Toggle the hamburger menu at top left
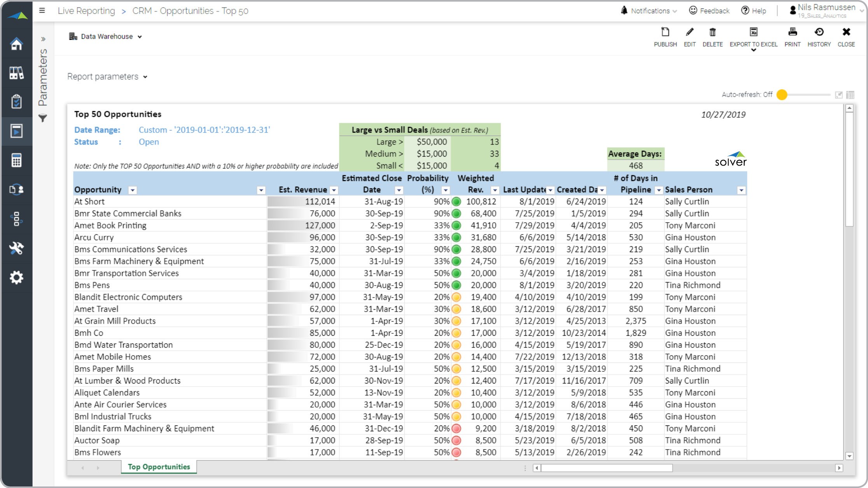868x488 pixels. [42, 11]
